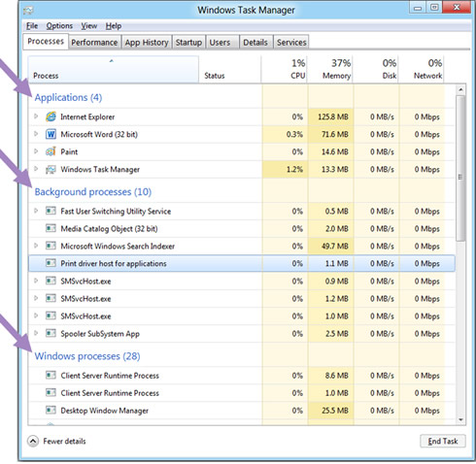Click the Windows Task Manager row icon
Viewport: 476px width, 464px height.
coord(51,169)
